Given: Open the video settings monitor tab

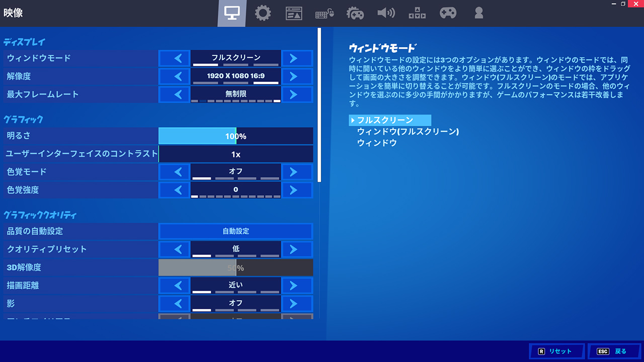Looking at the screenshot, I should 232,14.
